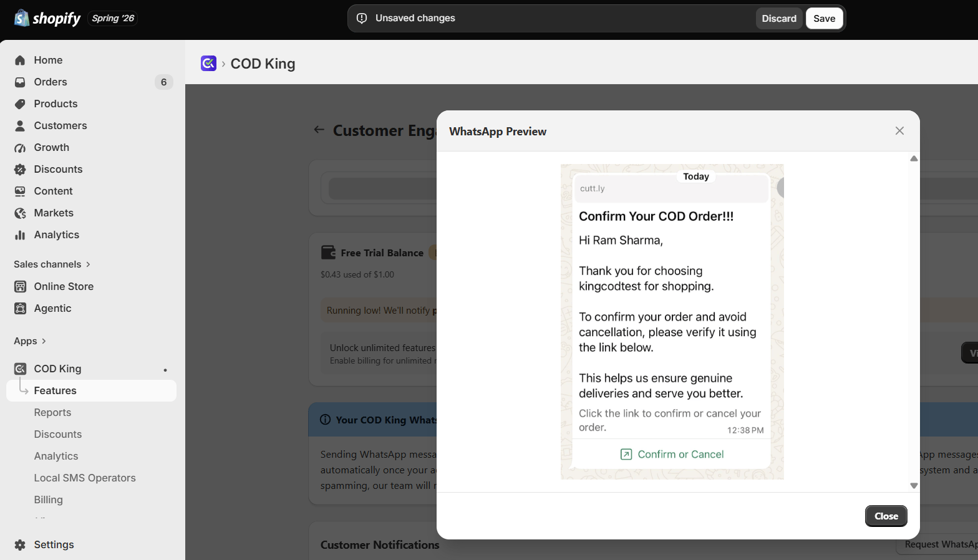Open Settings via the gear icon
The height and width of the screenshot is (560, 978).
20,545
